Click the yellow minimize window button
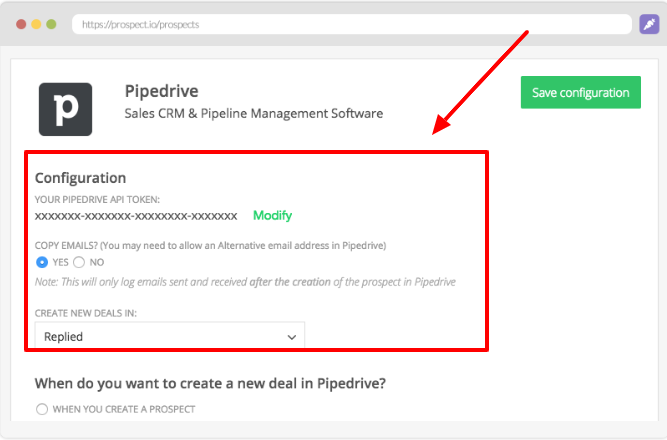Screen dimensions: 667x440 (36, 24)
